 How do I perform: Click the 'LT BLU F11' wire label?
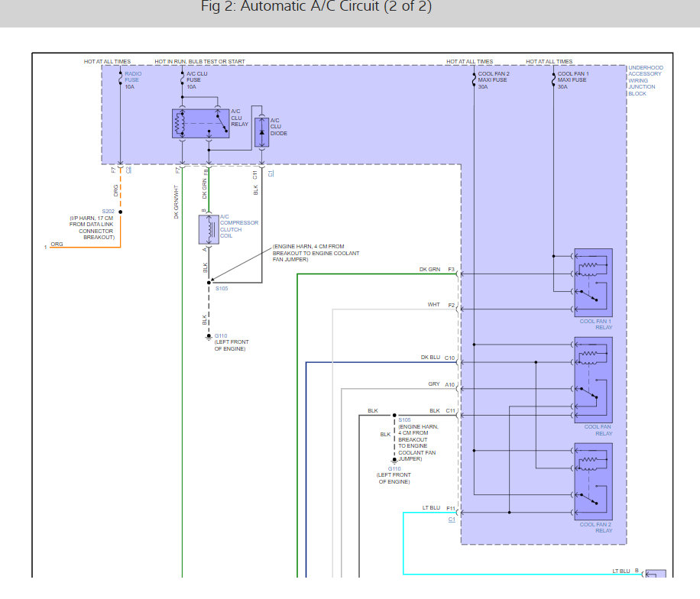point(439,508)
